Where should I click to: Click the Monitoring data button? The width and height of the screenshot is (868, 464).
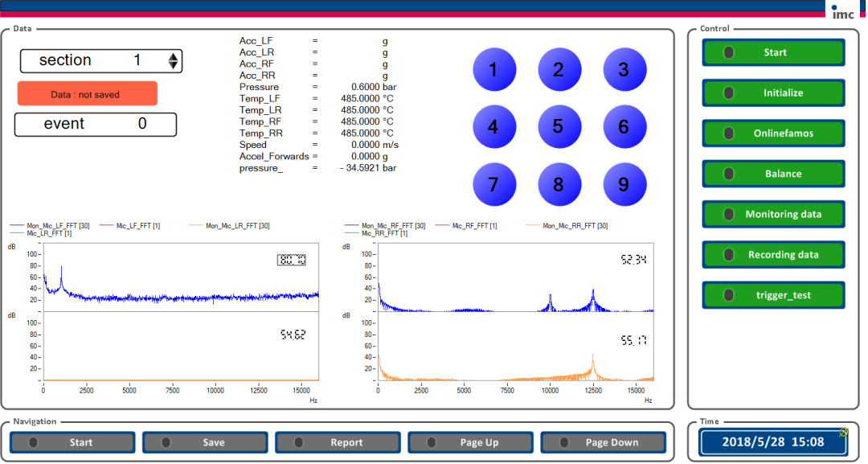coord(773,214)
